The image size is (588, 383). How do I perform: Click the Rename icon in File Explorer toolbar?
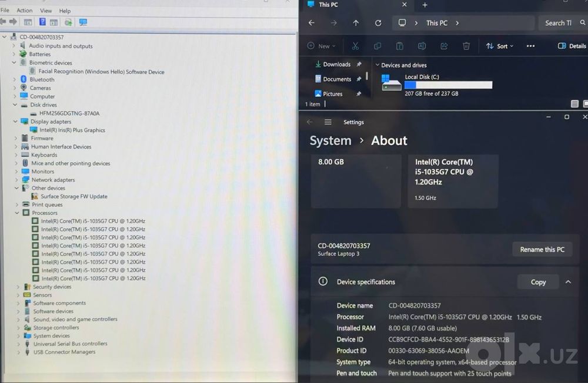422,46
